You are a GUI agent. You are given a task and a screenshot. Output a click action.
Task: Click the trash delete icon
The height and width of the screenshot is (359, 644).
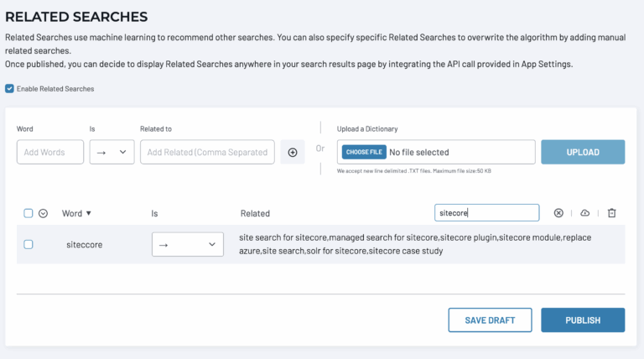coord(612,213)
